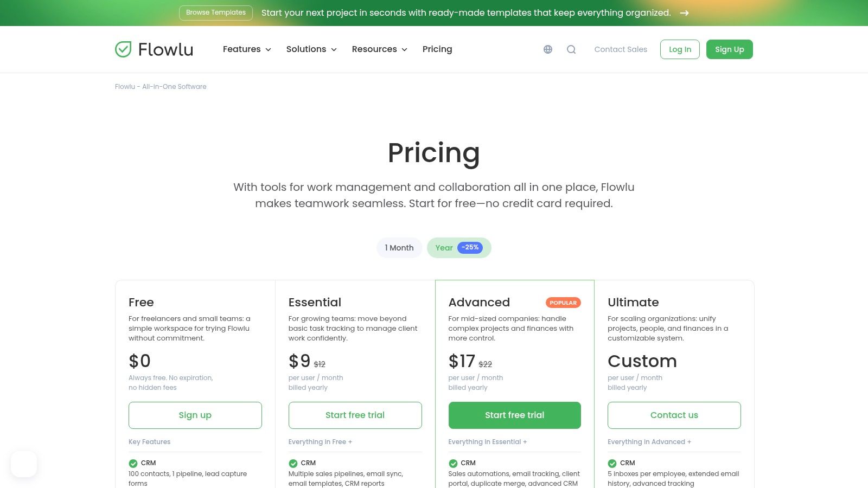Click the CRM checkmark icon under Ultimate
This screenshot has width=868, height=488.
coord(612,463)
